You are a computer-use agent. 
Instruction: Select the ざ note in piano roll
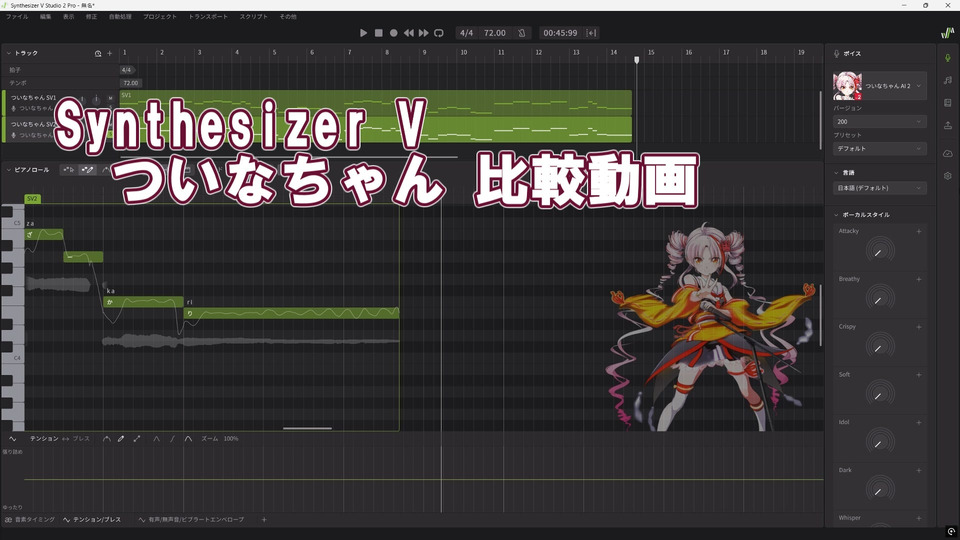tap(44, 234)
